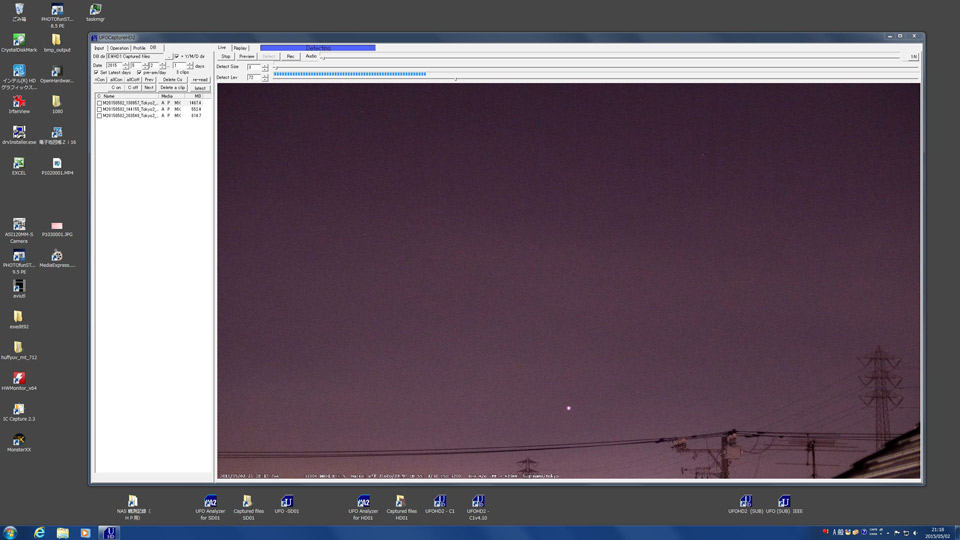Select the drvInstaller.exe desktop icon
The width and height of the screenshot is (960, 540).
(x=19, y=135)
